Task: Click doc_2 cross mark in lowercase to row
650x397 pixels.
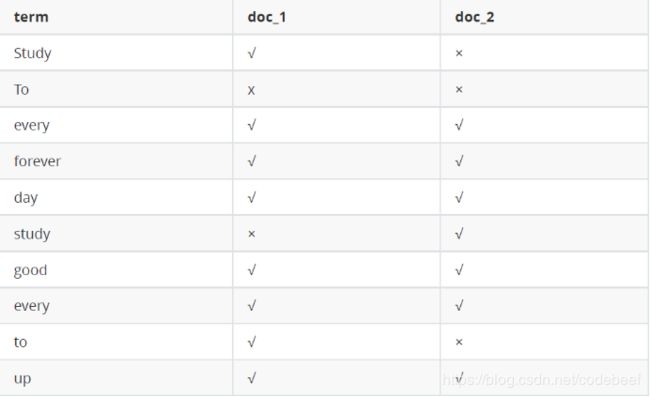Action: pos(459,342)
